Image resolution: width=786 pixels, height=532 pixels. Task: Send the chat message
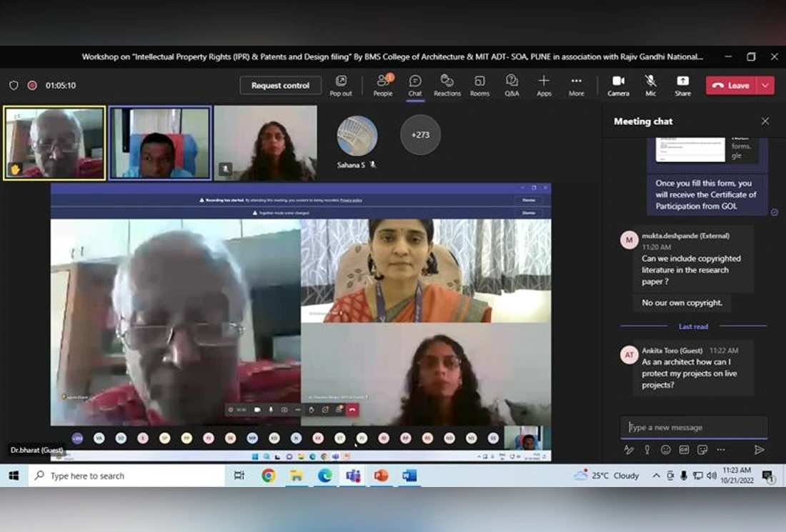click(x=759, y=450)
